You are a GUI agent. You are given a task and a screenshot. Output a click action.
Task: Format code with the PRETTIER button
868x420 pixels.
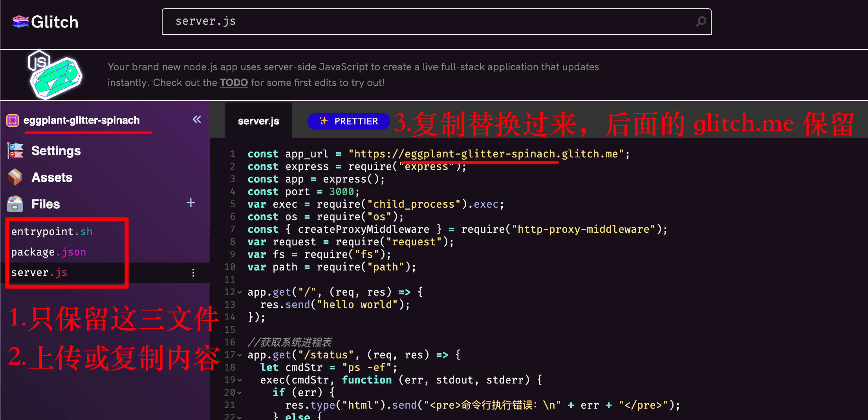(x=348, y=121)
